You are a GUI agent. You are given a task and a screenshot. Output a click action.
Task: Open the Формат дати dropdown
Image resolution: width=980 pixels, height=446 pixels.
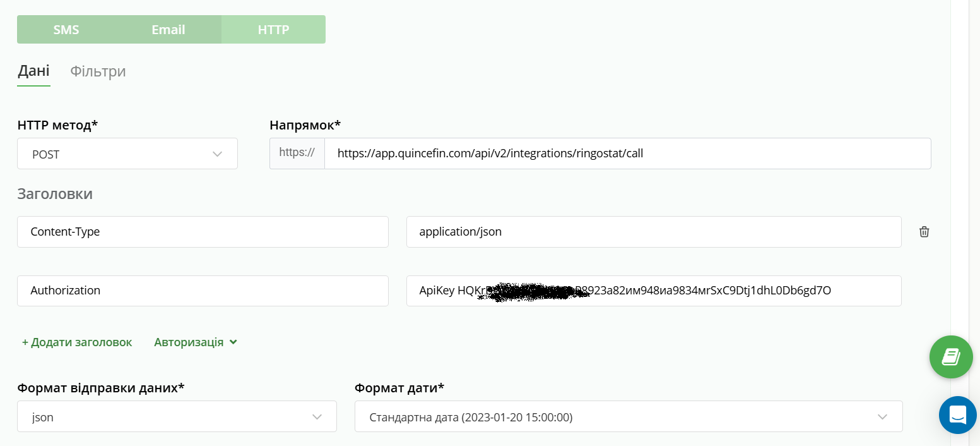coord(629,417)
